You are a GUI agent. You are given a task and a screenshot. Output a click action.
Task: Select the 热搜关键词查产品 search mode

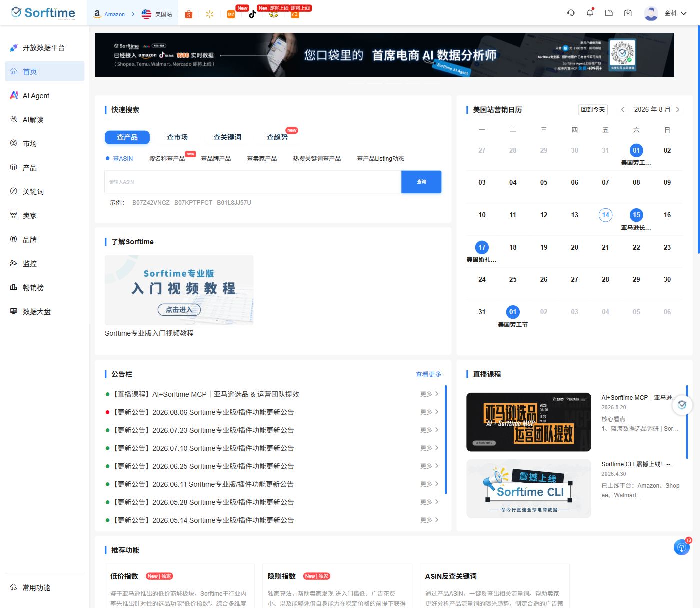click(317, 158)
